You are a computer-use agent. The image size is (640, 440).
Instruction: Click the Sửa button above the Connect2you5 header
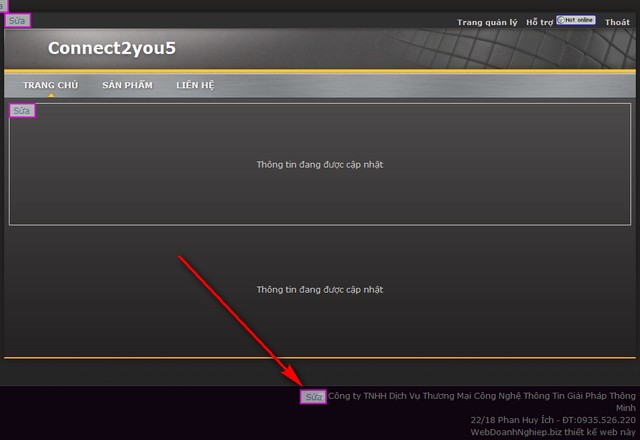18,20
